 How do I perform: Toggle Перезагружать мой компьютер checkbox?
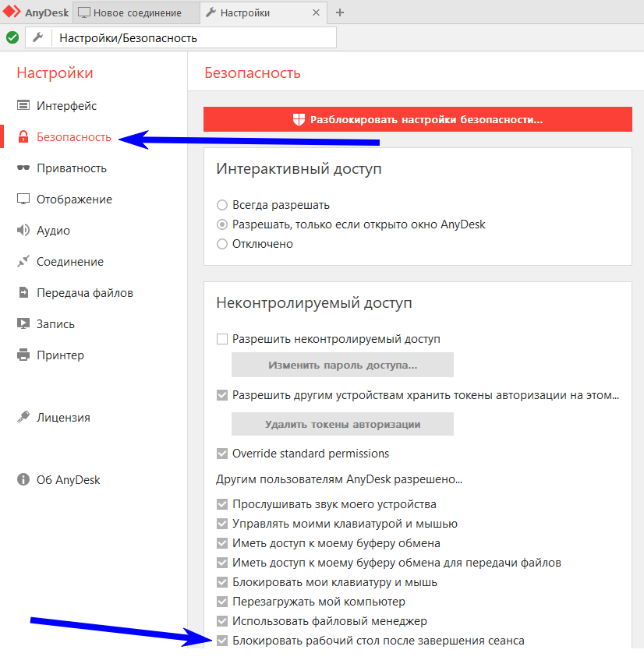point(222,602)
